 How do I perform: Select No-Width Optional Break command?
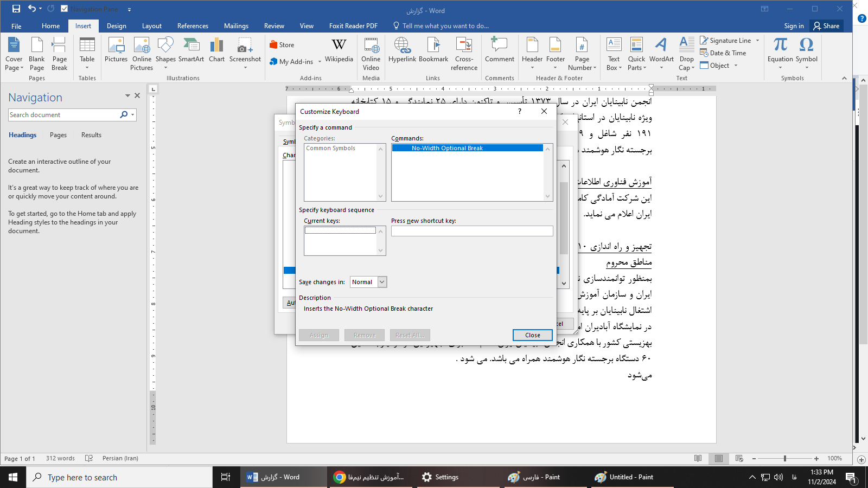pos(467,148)
